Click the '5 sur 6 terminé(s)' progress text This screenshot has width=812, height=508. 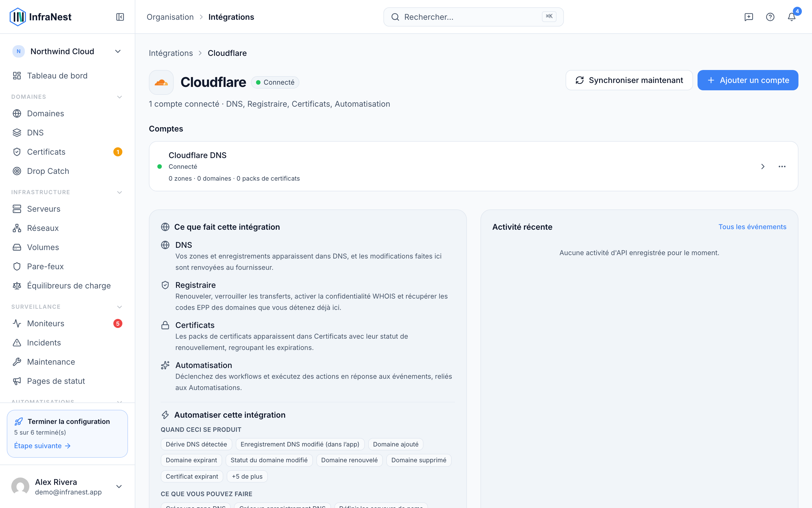click(x=40, y=432)
